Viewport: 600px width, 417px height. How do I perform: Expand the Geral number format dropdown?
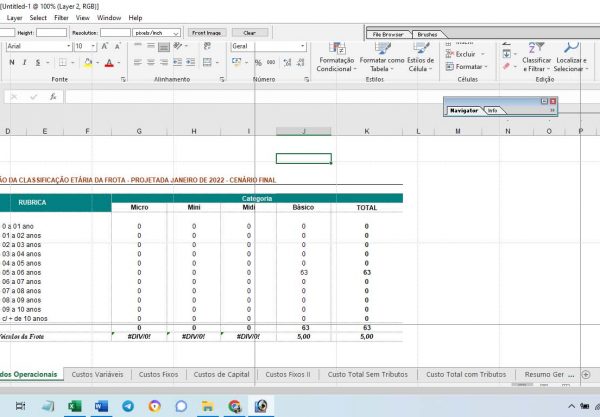point(302,46)
